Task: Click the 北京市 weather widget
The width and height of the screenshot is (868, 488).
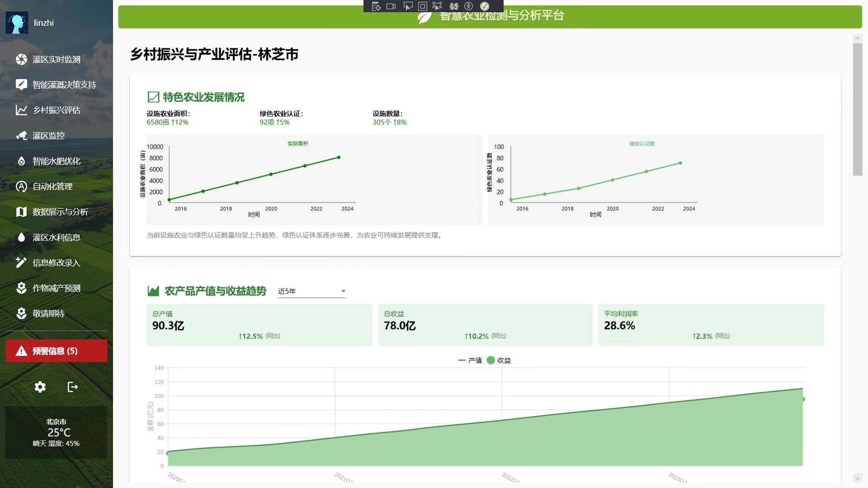Action: click(57, 432)
